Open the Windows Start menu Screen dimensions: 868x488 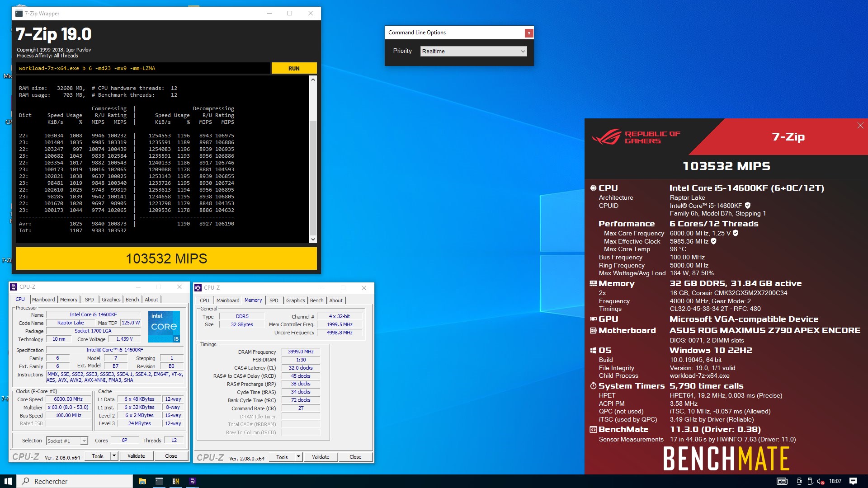(x=8, y=481)
